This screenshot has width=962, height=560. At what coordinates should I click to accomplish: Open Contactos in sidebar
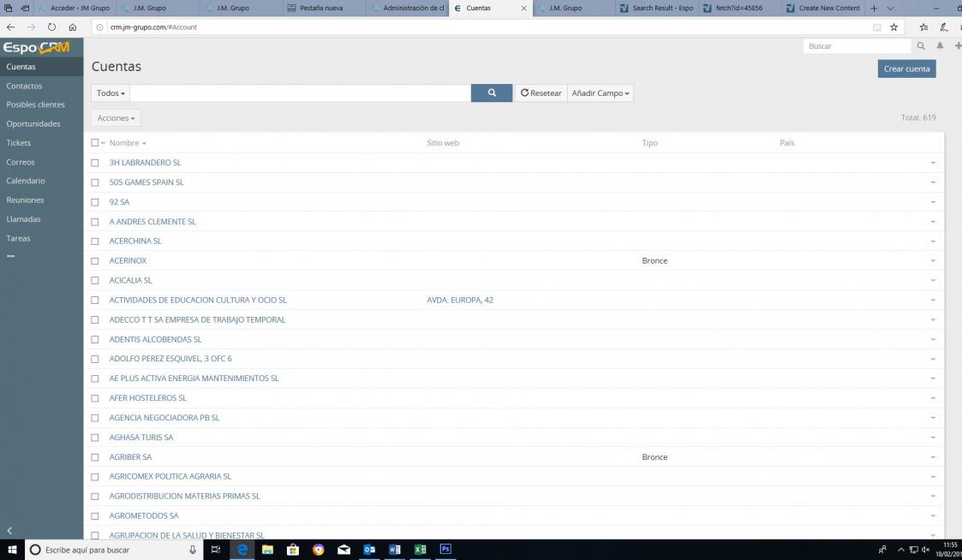25,86
